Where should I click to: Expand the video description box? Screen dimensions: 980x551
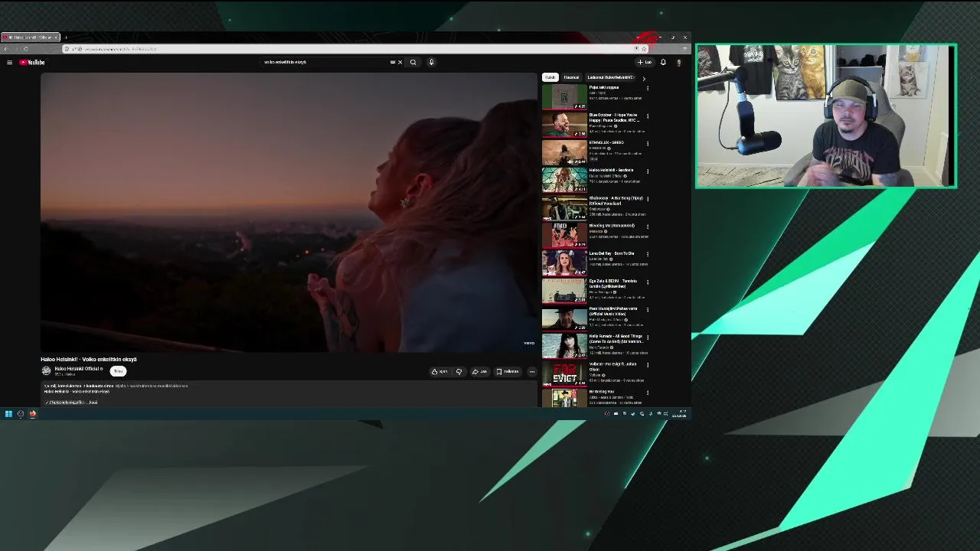point(289,393)
